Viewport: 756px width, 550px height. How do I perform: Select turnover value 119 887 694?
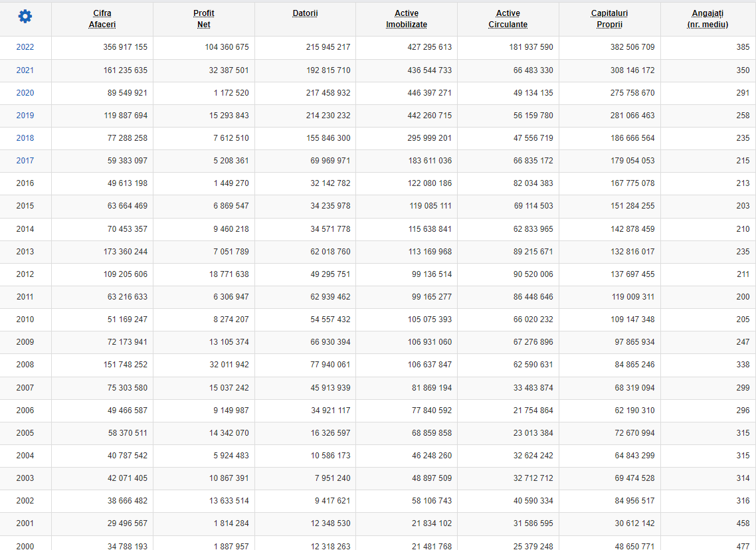(126, 116)
